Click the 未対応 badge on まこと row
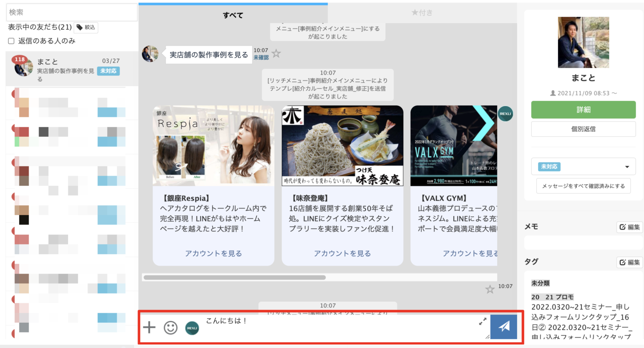This screenshot has height=348, width=644. coord(108,71)
